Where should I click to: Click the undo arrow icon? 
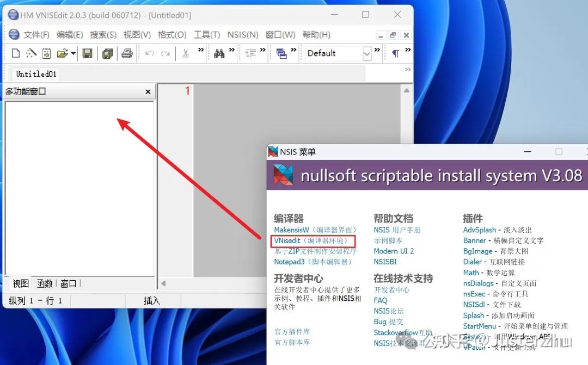150,54
